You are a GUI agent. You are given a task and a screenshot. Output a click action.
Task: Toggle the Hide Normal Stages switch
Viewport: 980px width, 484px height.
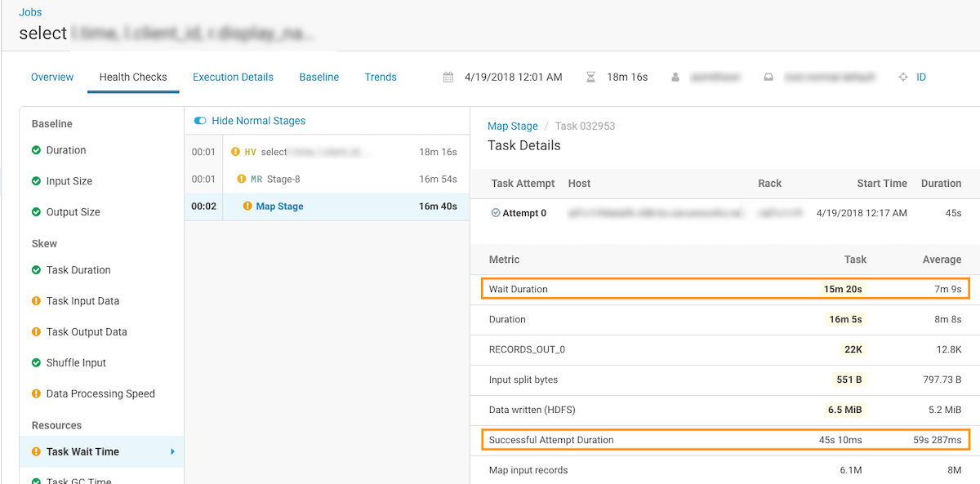tap(200, 121)
